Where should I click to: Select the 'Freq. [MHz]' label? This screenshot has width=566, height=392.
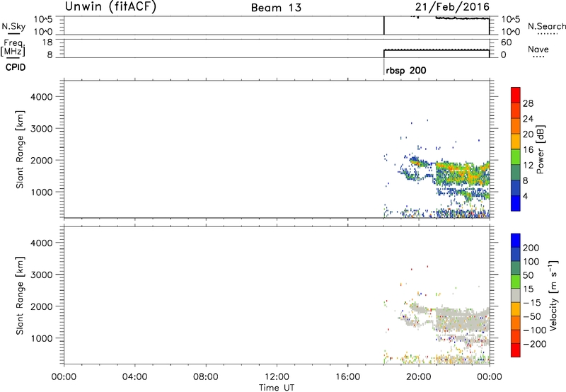13,47
